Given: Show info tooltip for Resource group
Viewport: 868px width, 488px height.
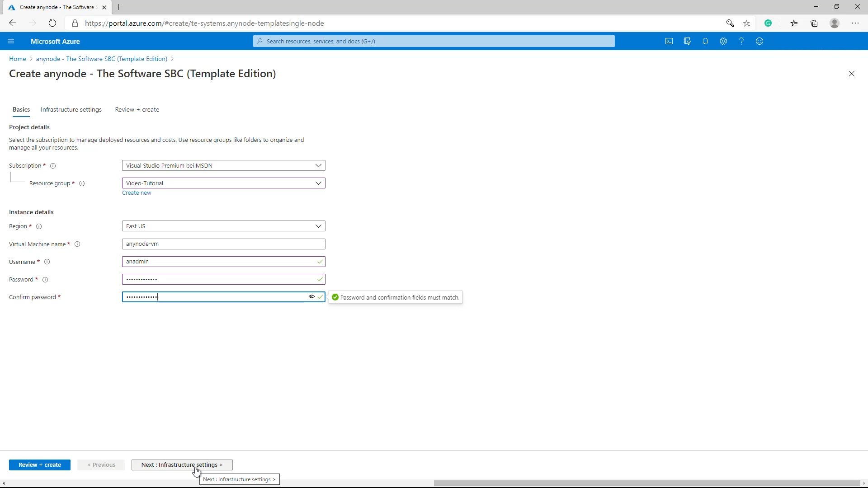Looking at the screenshot, I should tap(82, 183).
